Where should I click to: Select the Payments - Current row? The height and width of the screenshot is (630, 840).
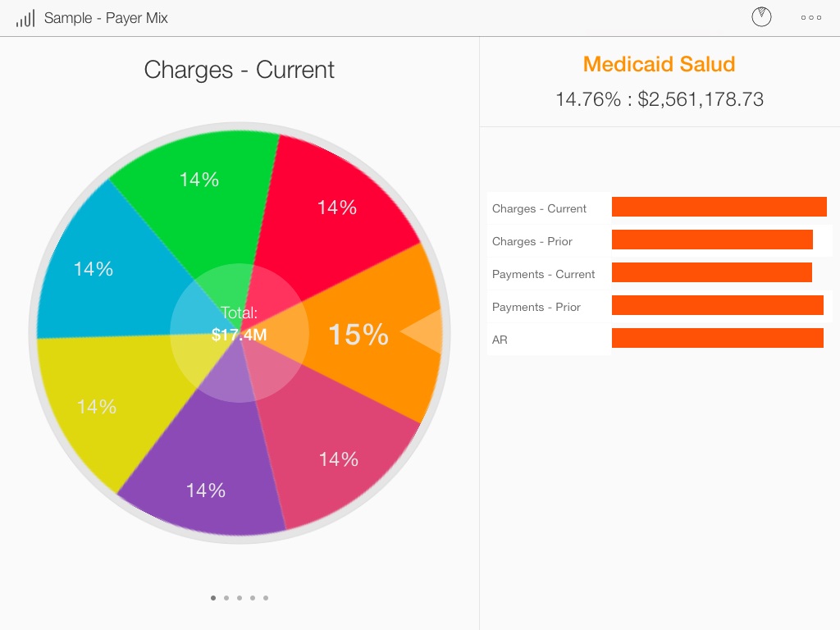coord(543,274)
